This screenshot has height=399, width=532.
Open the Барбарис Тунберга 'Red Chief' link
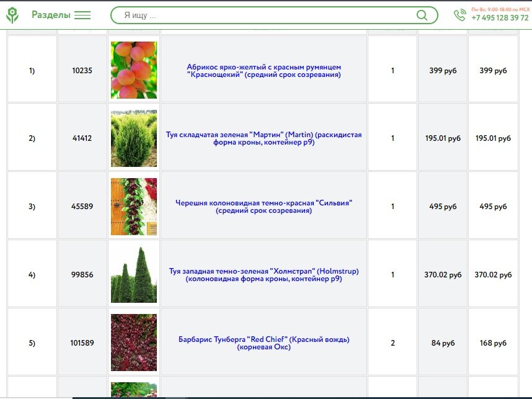click(264, 343)
